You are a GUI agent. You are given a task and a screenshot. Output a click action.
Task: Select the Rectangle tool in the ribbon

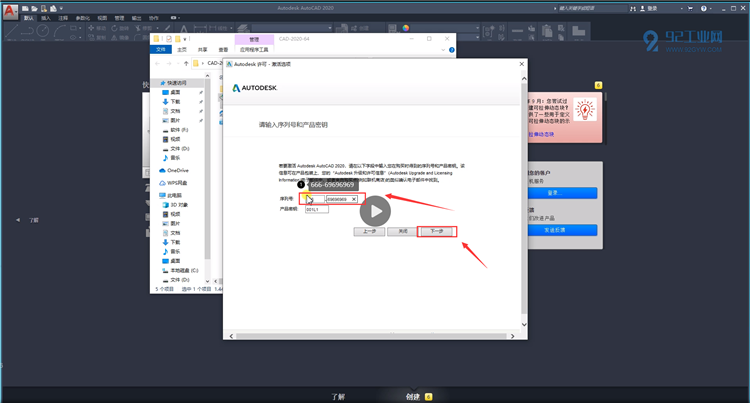click(73, 28)
